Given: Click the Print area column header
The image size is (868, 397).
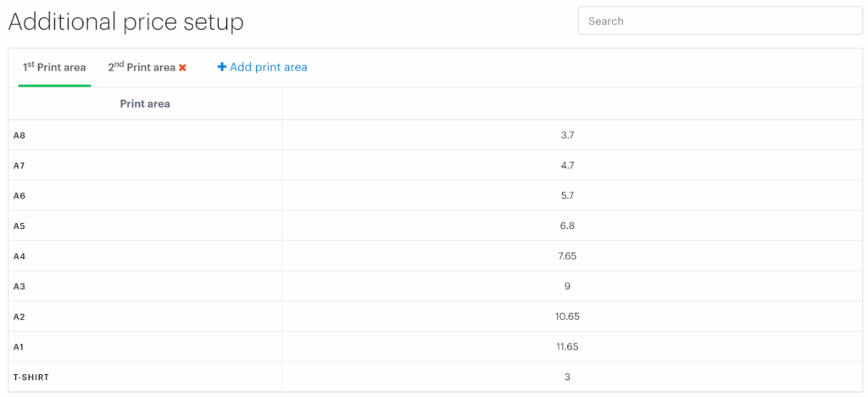Looking at the screenshot, I should [x=145, y=103].
